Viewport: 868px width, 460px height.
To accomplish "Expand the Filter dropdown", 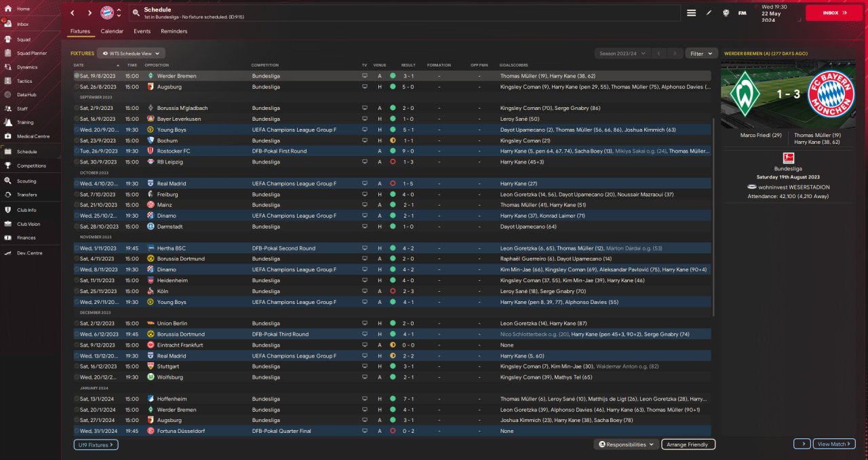I will click(701, 53).
